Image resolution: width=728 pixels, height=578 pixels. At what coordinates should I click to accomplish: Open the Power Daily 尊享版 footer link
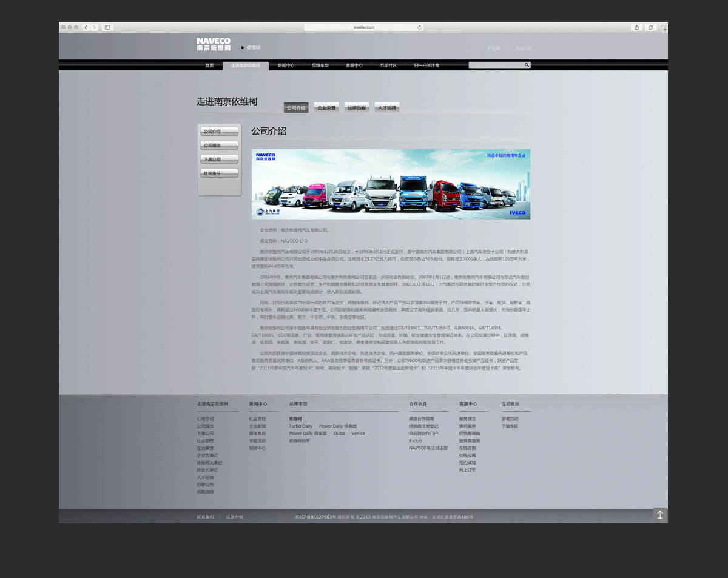coord(308,434)
